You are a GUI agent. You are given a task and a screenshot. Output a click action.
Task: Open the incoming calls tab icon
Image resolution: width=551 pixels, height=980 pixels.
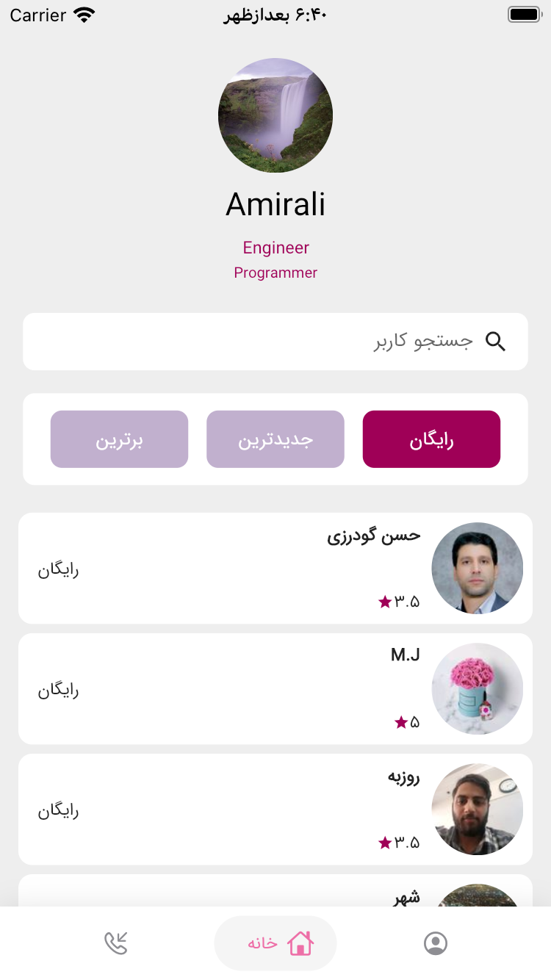pyautogui.click(x=116, y=943)
